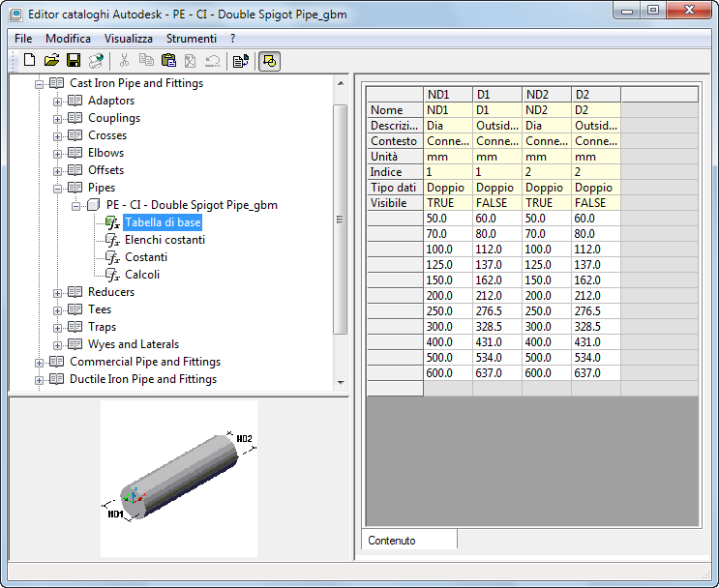Click the 600.0 cell in ND2 column
Screen dimensions: 719x588
[x=547, y=372]
